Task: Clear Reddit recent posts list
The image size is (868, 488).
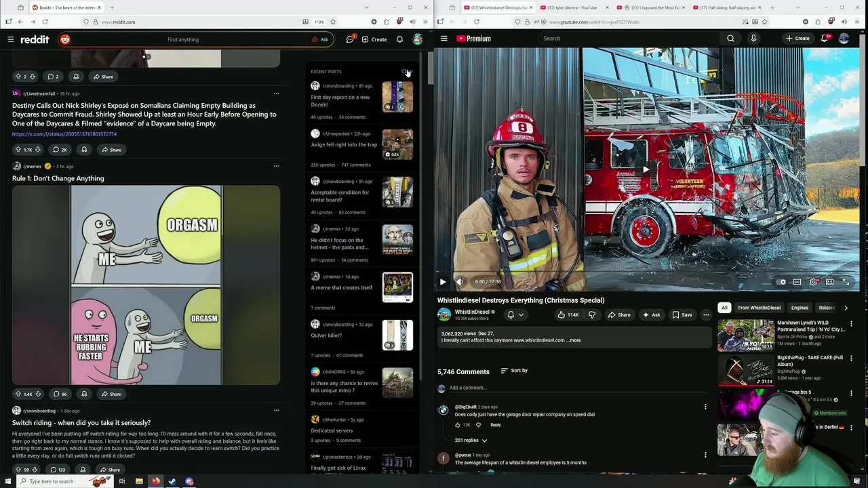Action: (x=406, y=72)
